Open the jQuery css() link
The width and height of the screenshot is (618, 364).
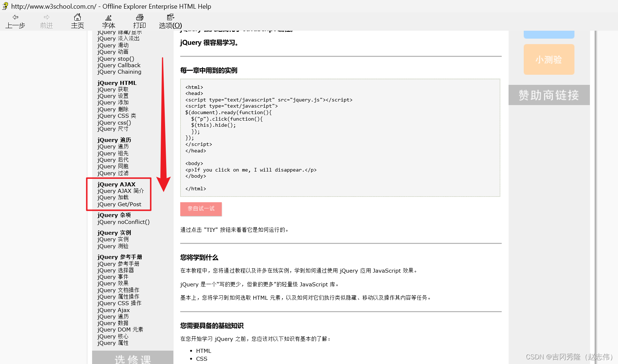(114, 123)
